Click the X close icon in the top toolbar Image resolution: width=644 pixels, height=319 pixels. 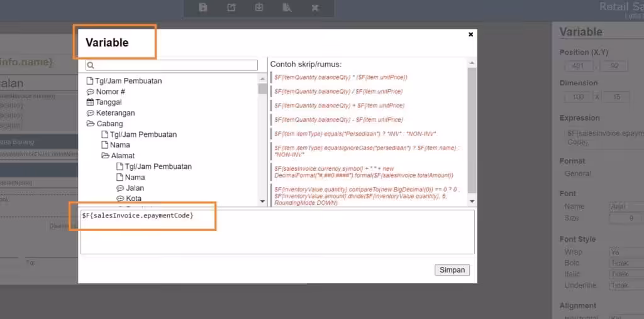point(315,8)
